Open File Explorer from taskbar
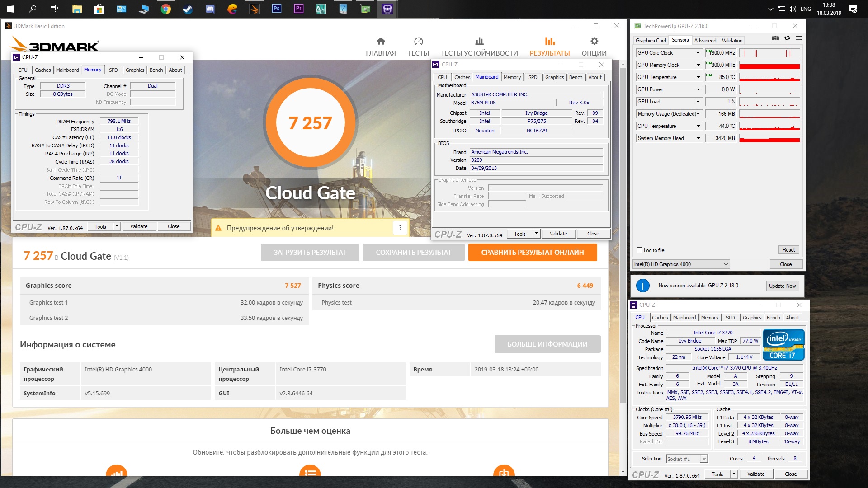 tap(77, 9)
